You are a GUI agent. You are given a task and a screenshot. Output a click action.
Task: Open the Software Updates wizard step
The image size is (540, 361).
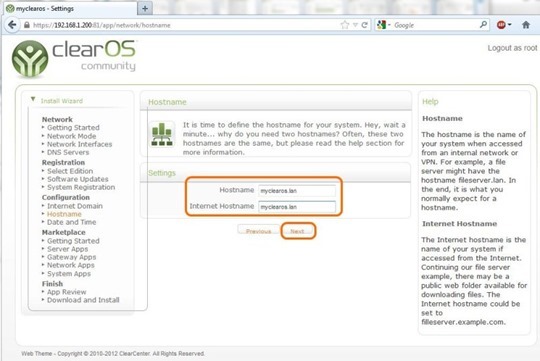pos(77,179)
